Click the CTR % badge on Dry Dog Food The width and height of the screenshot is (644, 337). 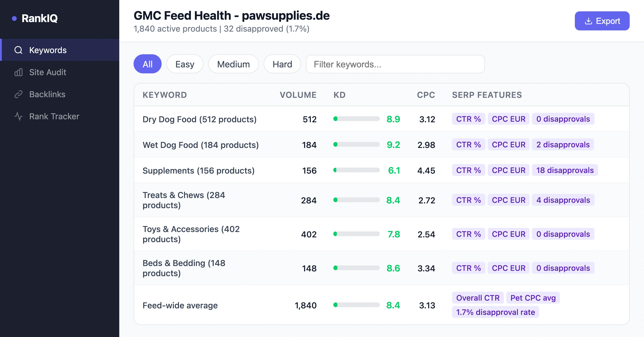click(468, 119)
